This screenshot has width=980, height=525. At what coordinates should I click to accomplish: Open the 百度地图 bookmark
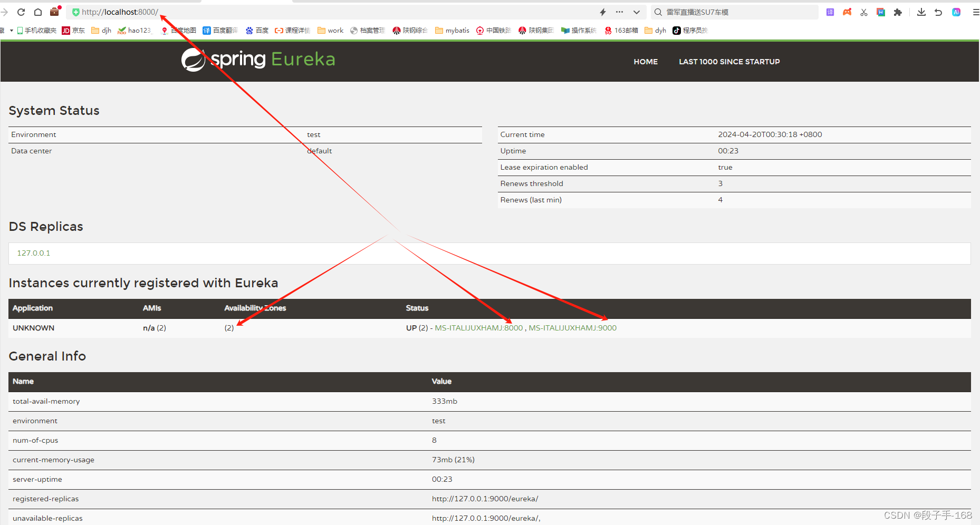[179, 31]
